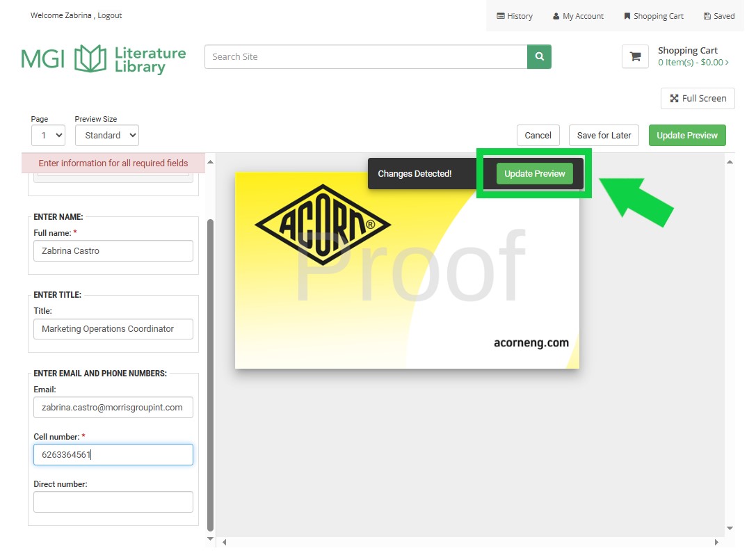The height and width of the screenshot is (560, 756).
Task: Click preview horizontal scroll left arrow
Action: [x=224, y=542]
